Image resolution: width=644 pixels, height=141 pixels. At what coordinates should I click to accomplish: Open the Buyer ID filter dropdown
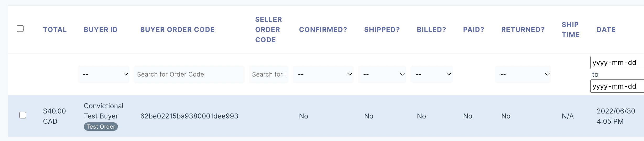click(104, 74)
